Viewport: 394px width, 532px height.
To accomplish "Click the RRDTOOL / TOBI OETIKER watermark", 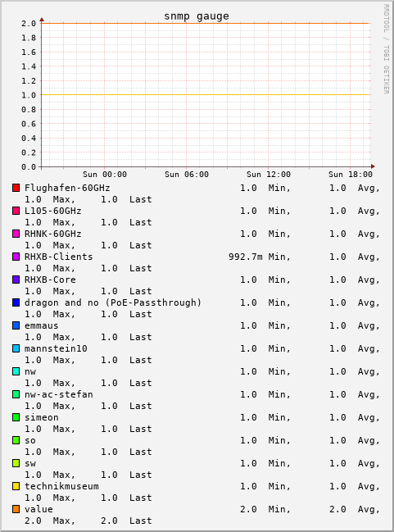I will click(x=386, y=49).
